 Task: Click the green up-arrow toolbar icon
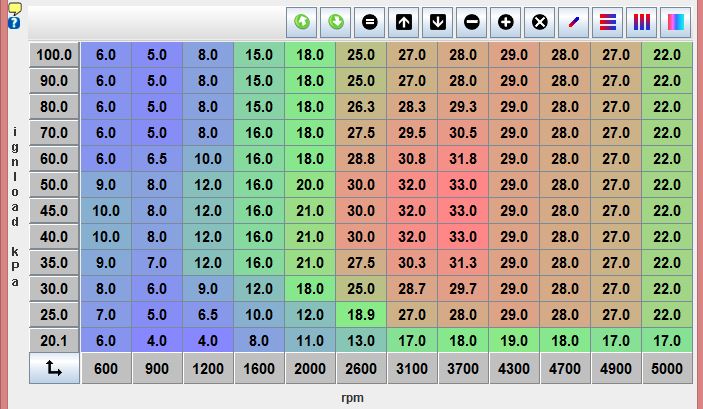point(302,21)
